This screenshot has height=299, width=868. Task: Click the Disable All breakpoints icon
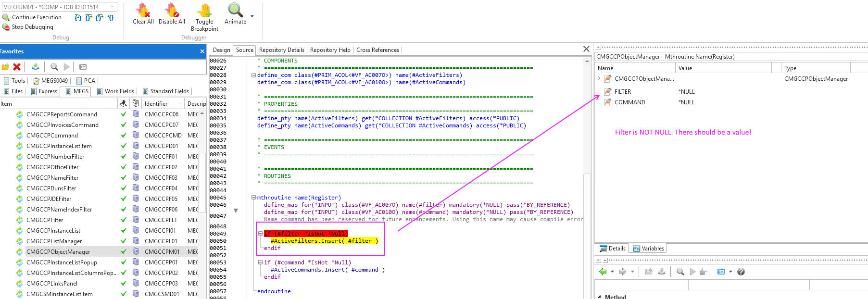[x=172, y=10]
